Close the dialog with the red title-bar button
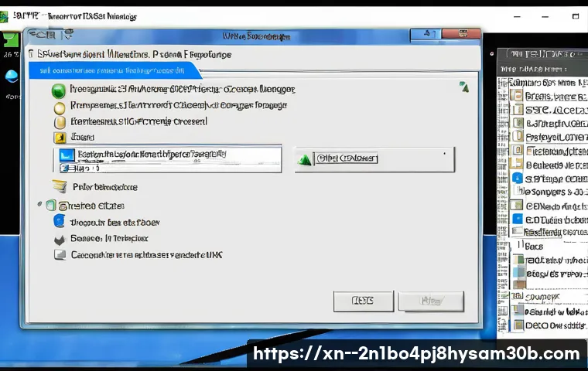Viewport: 588px width, 371px height. (461, 34)
